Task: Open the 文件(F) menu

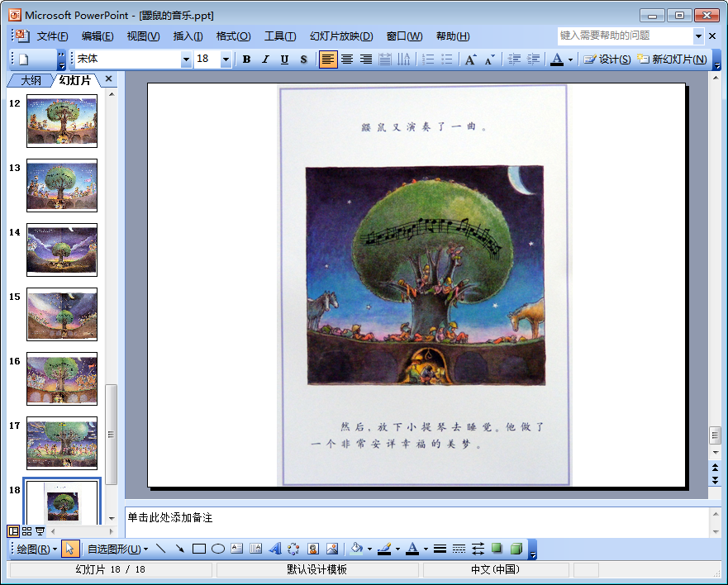Action: [x=52, y=36]
